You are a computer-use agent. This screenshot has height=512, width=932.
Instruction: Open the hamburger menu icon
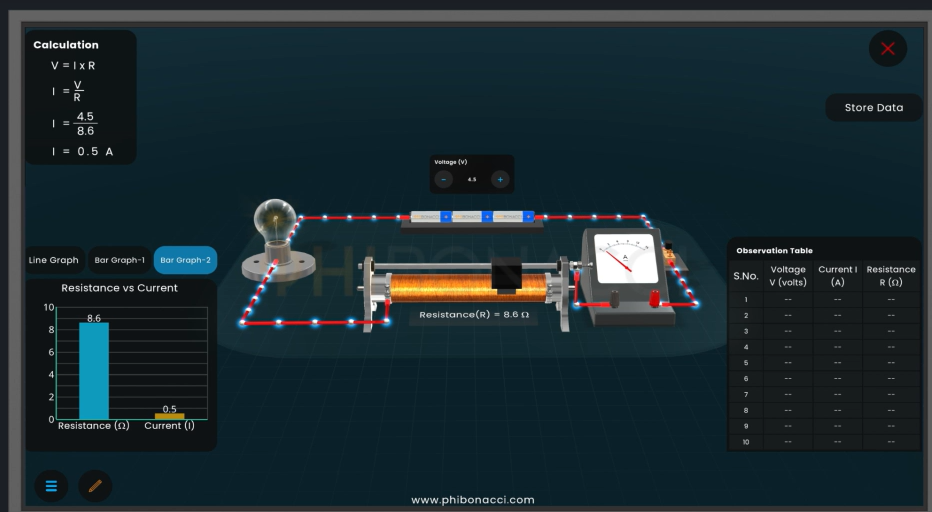point(52,486)
